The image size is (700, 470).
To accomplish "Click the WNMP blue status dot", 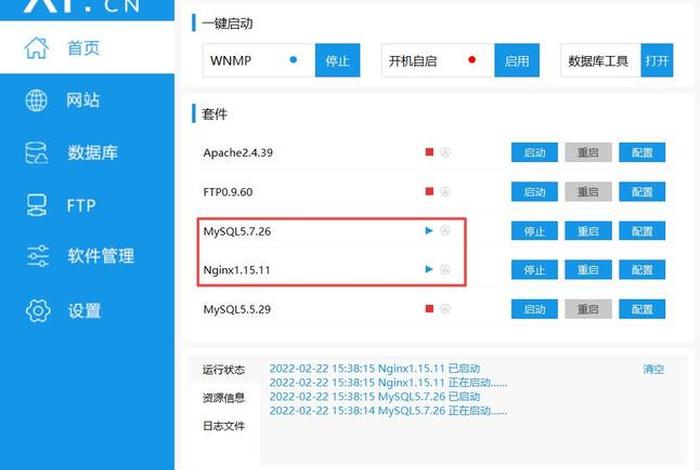I will pos(293,59).
